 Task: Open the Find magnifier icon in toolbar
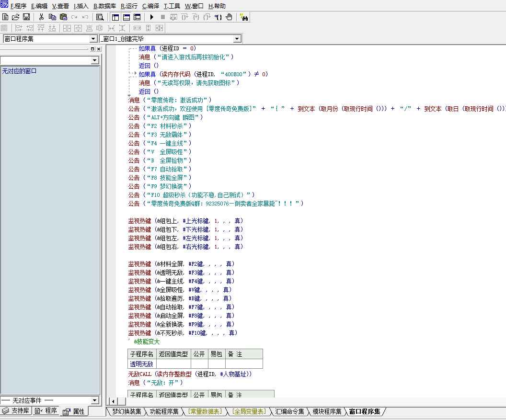coord(100,17)
